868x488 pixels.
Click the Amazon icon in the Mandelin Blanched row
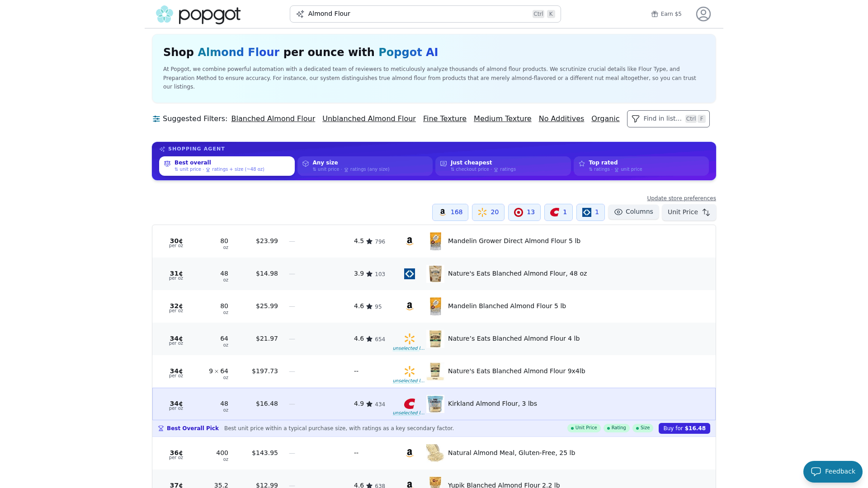410,306
